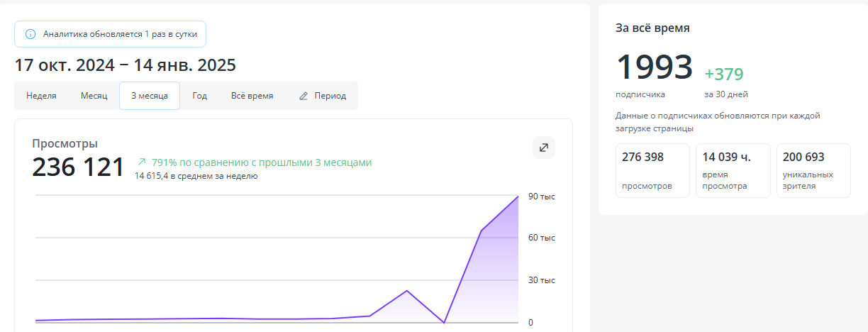Screen dimensions: 868x332
Task: Choose the Год period tab
Action: pyautogui.click(x=199, y=96)
